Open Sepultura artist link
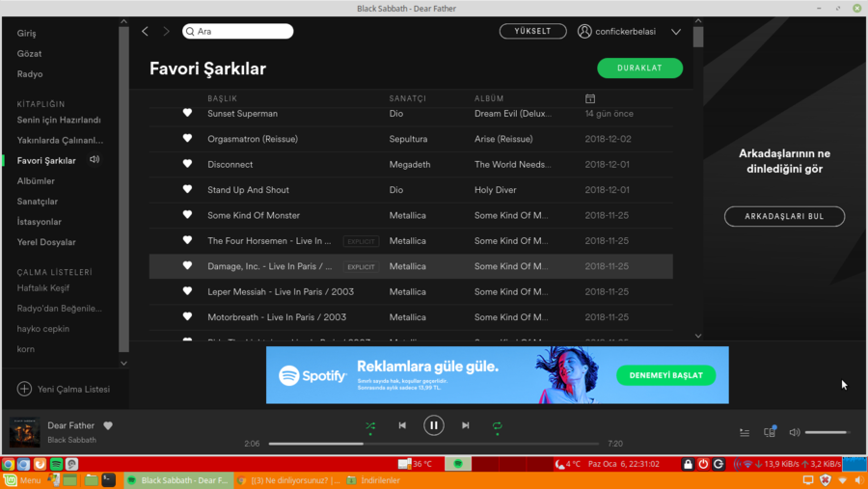Screen dimensions: 868x489 tap(408, 139)
